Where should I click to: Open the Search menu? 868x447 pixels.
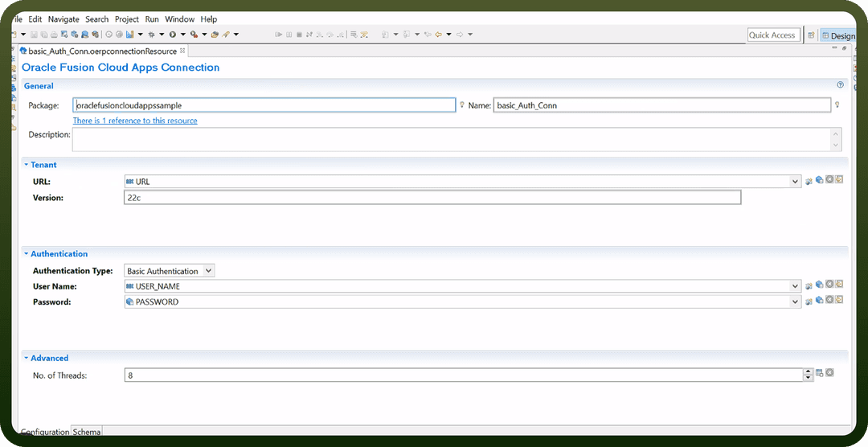(97, 18)
